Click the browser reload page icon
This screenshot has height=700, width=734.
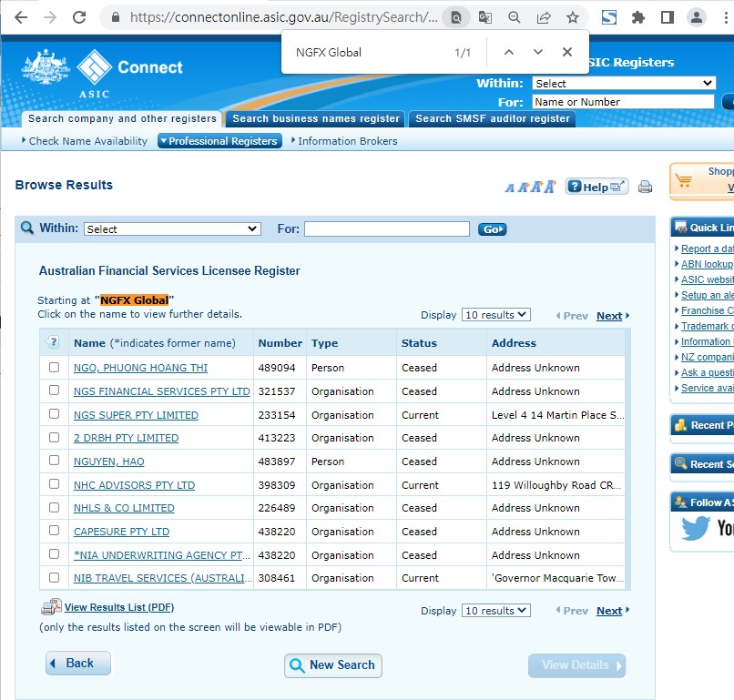79,17
